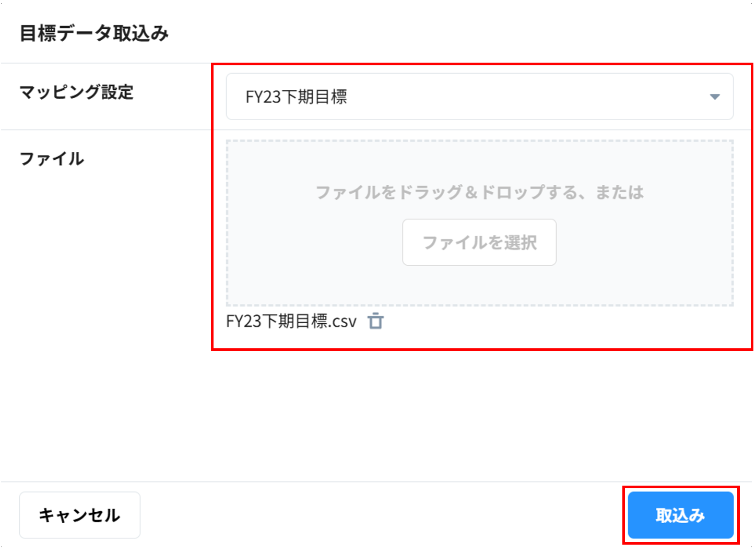This screenshot has width=756, height=553.
Task: Click the マッピング設定 label
Action: point(77,92)
